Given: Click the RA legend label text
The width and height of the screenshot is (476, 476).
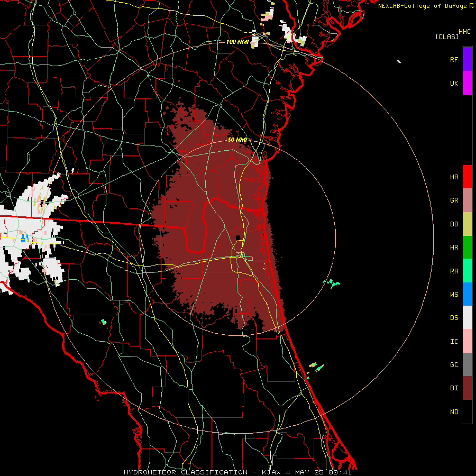Looking at the screenshot, I should 454,271.
